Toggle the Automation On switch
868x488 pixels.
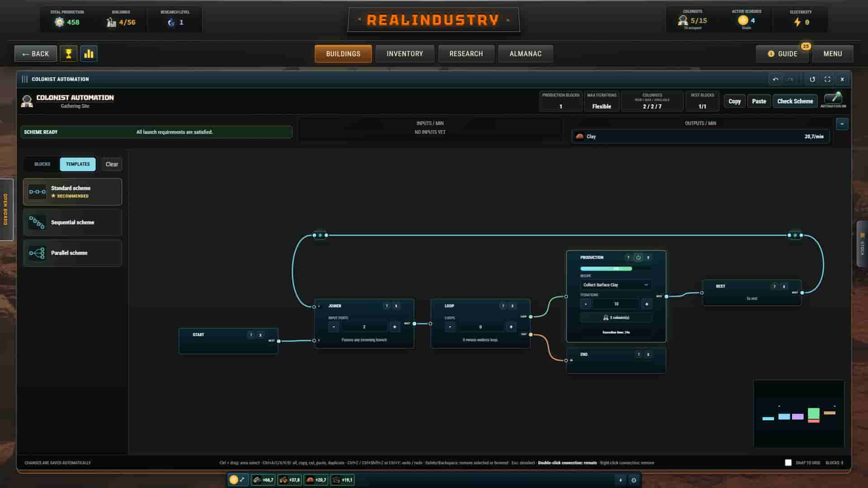pyautogui.click(x=833, y=99)
